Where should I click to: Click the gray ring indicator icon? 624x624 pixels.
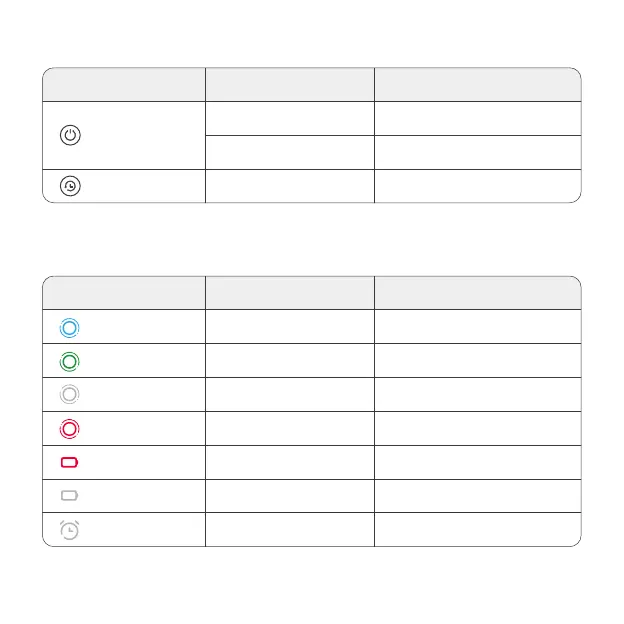point(70,395)
